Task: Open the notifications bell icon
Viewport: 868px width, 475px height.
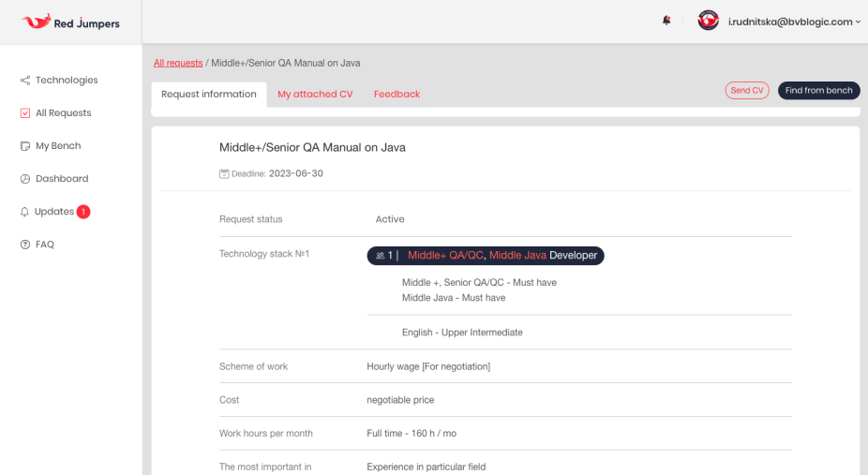Action: click(x=666, y=21)
